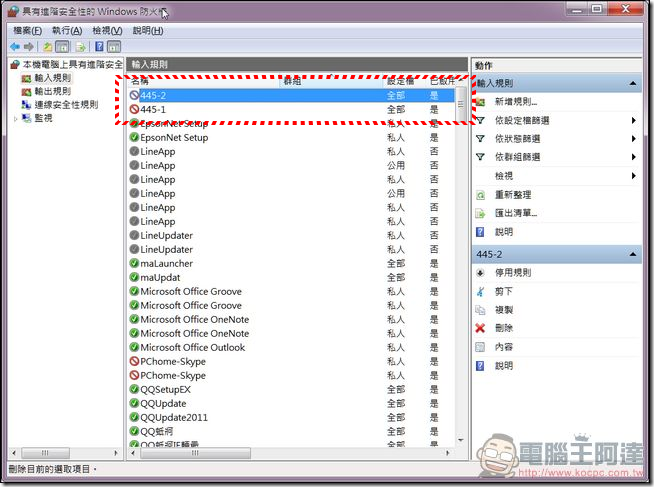The height and width of the screenshot is (487, 654).
Task: Select the QQSetupEX rule row
Action: pyautogui.click(x=292, y=389)
